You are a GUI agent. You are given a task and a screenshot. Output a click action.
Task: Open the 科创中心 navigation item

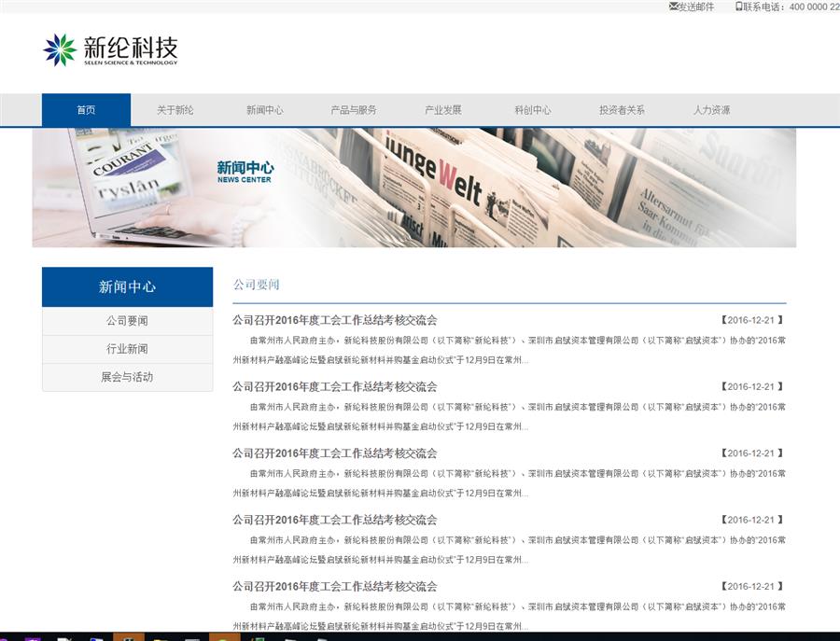pyautogui.click(x=533, y=110)
